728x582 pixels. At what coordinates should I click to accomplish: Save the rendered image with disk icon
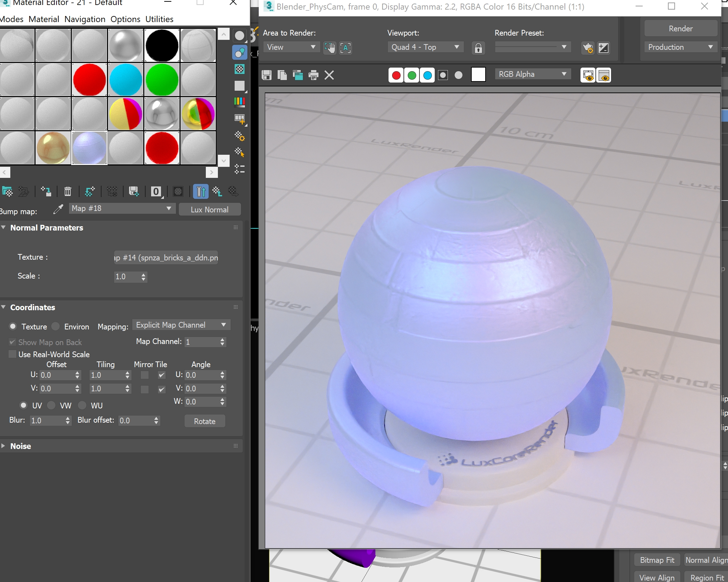click(267, 75)
